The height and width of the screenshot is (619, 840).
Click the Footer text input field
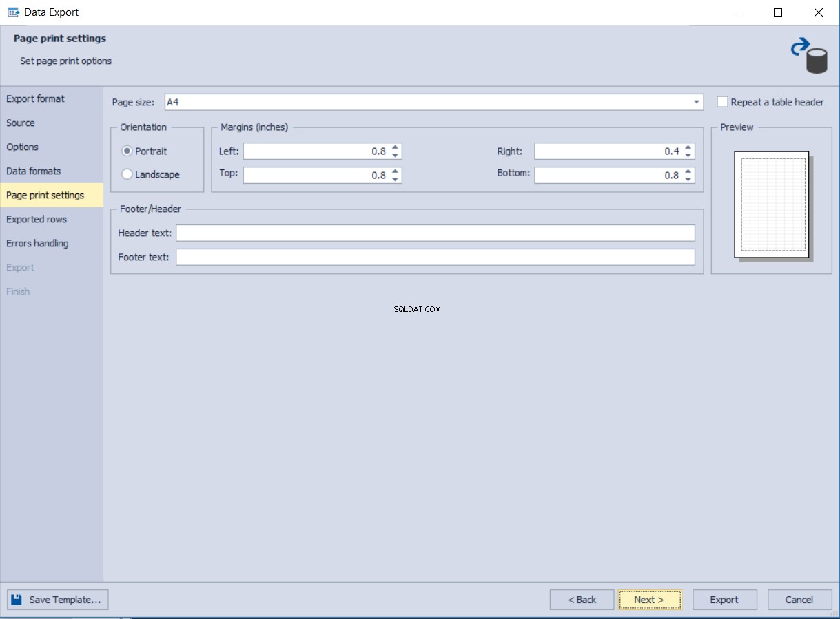(436, 257)
